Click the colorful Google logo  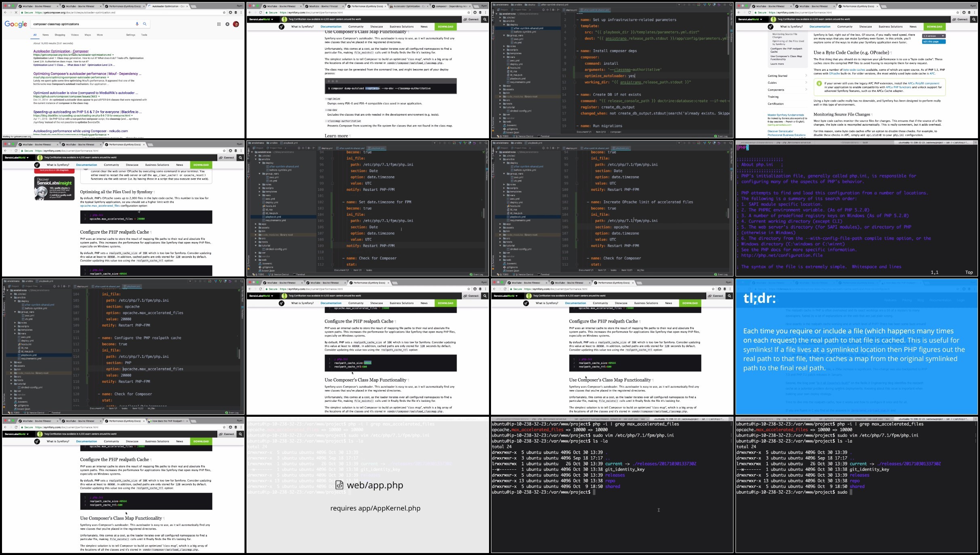click(16, 24)
